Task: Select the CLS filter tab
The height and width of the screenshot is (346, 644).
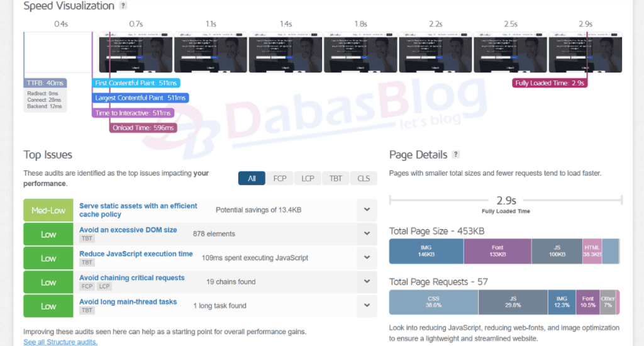Action: [364, 178]
